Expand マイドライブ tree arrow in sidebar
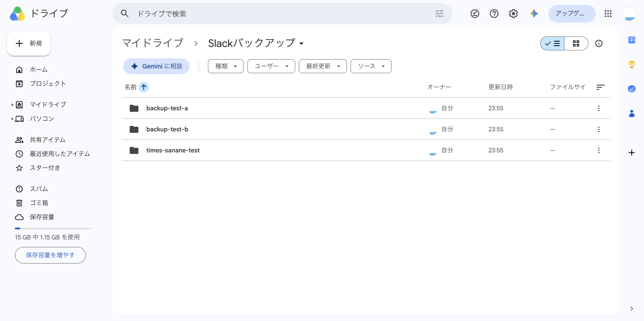This screenshot has width=644, height=321. 12,105
